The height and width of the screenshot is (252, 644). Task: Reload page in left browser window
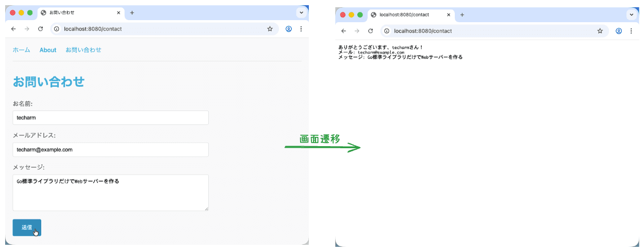40,29
